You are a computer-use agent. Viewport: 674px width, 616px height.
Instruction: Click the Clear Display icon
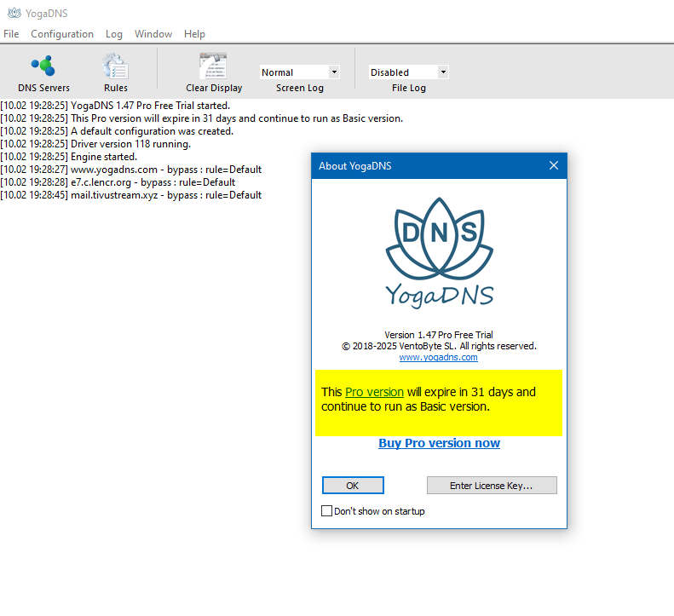click(213, 66)
